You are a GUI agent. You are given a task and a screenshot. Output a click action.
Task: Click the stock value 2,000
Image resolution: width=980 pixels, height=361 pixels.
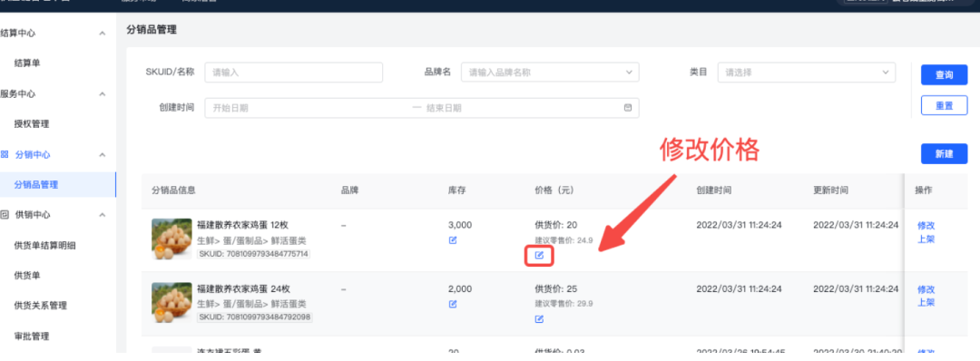pyautogui.click(x=461, y=289)
